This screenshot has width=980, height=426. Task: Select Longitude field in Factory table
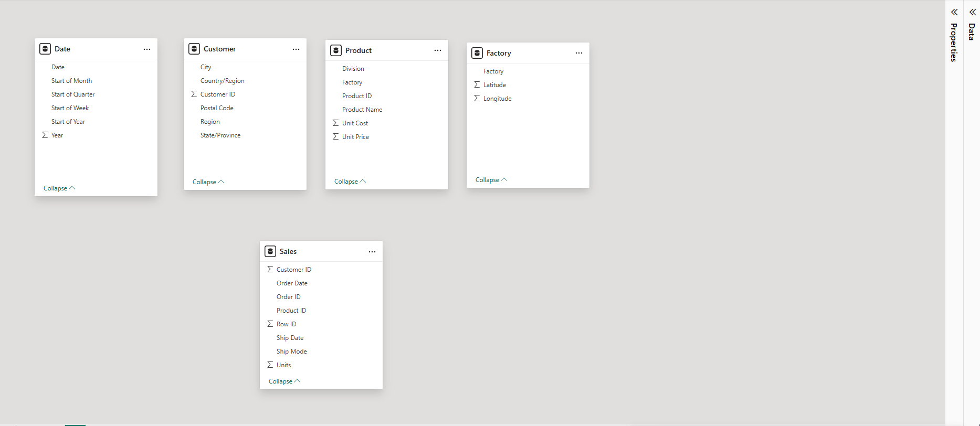coord(528,99)
